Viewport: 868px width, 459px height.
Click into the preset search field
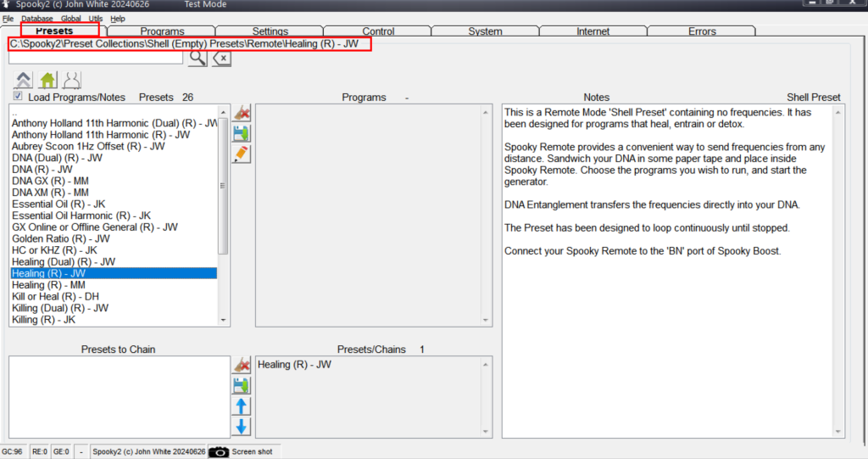(x=95, y=58)
